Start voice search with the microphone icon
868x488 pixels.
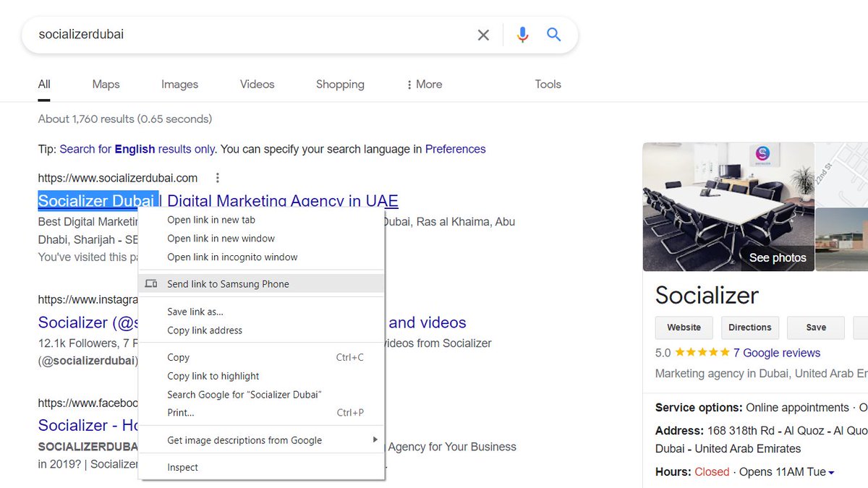point(522,35)
